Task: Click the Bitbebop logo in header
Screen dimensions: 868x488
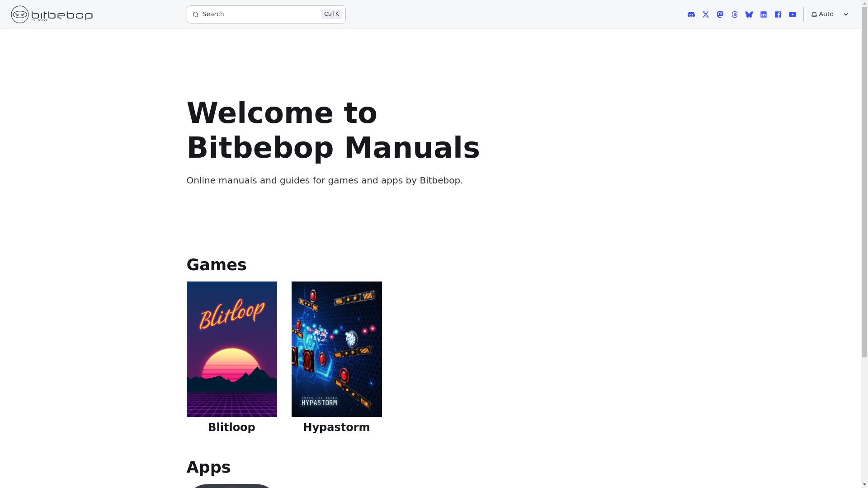Action: click(x=52, y=14)
